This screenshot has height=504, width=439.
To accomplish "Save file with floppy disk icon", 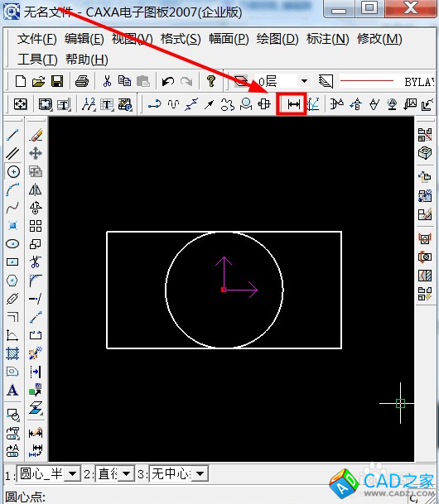I will click(57, 81).
